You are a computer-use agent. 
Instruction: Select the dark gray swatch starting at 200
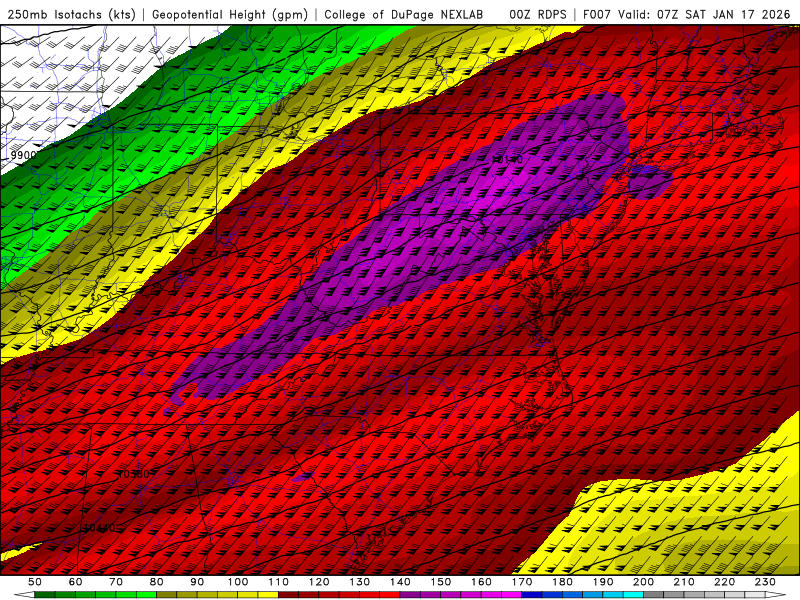point(654,595)
